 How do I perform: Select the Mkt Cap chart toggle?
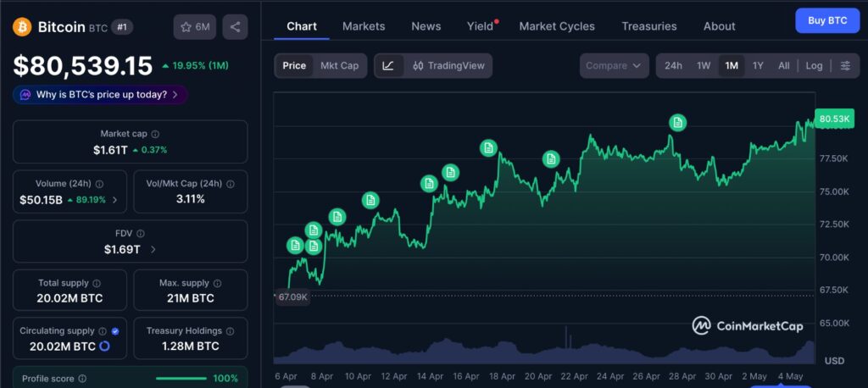[x=339, y=65]
